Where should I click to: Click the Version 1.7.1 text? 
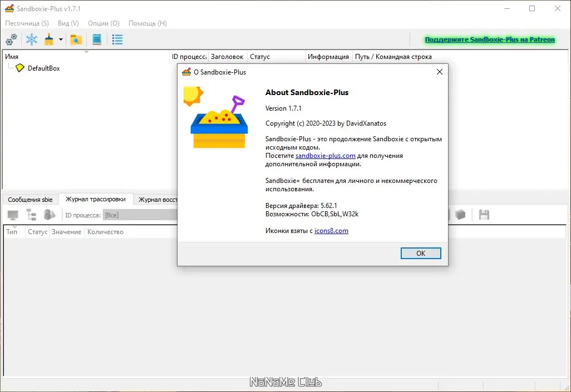[x=283, y=108]
